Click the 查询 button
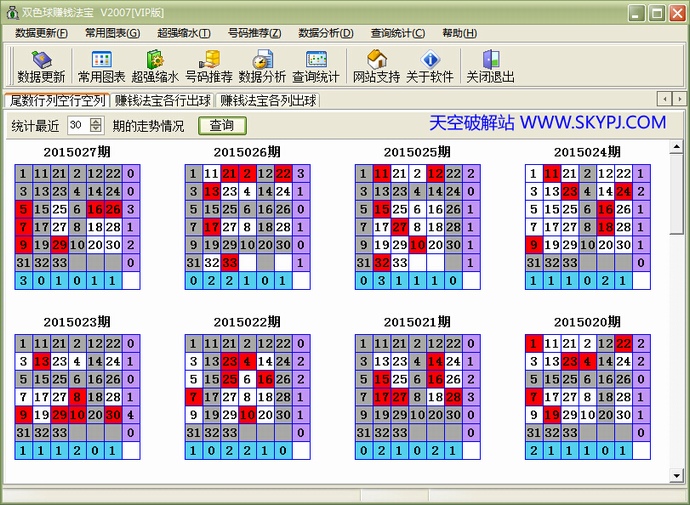Viewport: 690px width, 505px height. click(x=221, y=125)
